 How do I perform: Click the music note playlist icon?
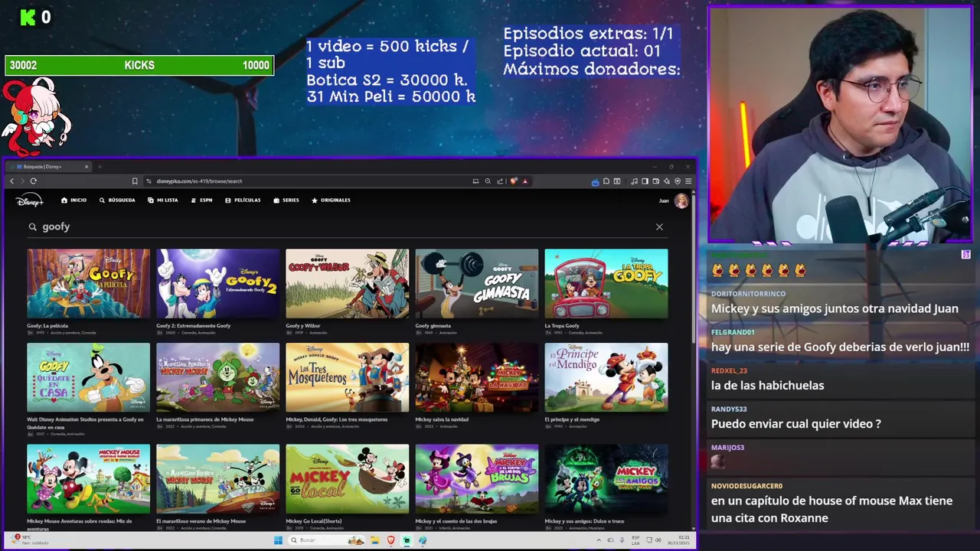click(x=634, y=181)
